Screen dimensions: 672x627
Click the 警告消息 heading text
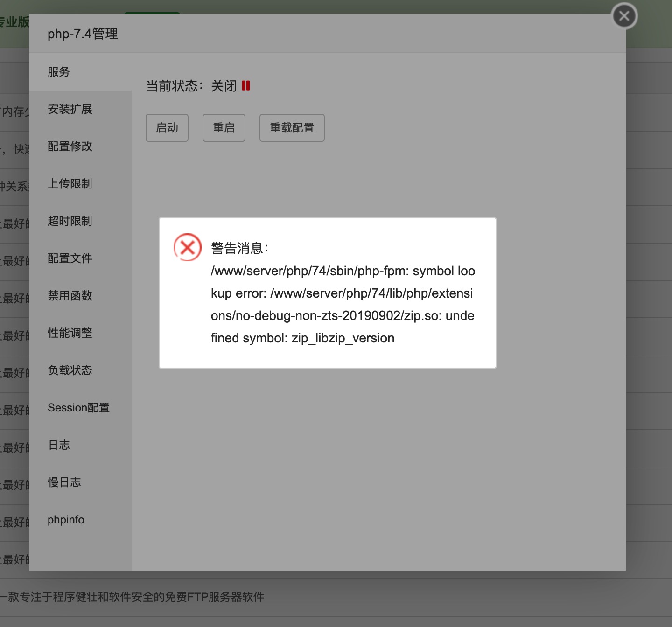click(240, 248)
